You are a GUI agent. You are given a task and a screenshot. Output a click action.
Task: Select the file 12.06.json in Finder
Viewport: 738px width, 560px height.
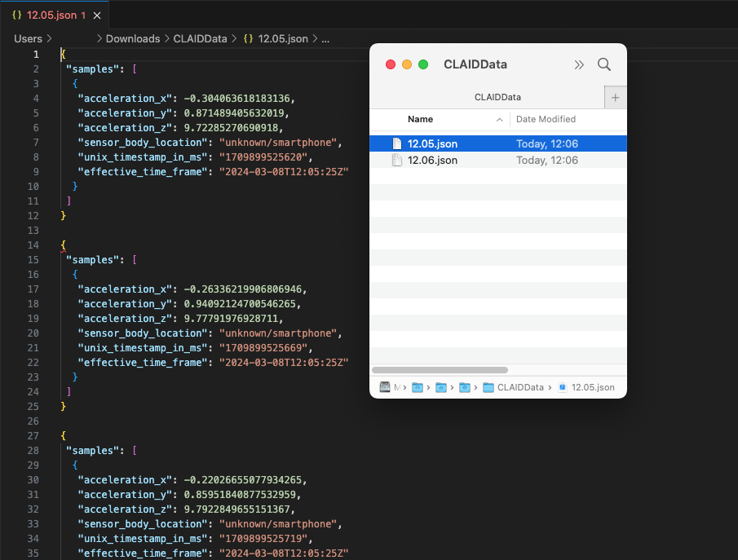[498, 160]
